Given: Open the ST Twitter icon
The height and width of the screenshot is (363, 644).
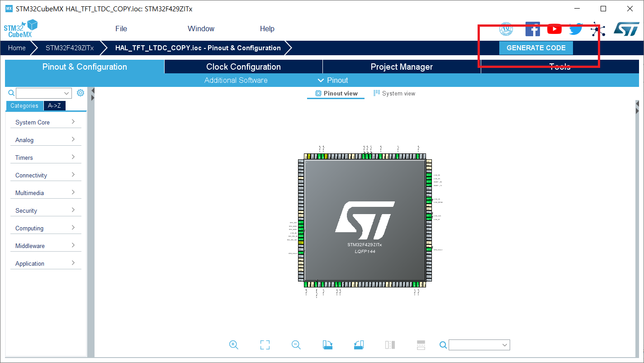Looking at the screenshot, I should 576,29.
